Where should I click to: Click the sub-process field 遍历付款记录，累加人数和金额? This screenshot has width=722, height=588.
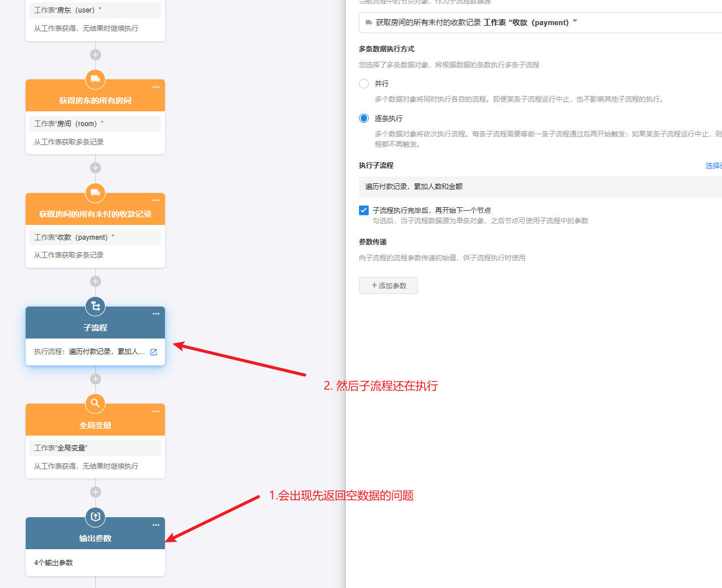point(541,187)
